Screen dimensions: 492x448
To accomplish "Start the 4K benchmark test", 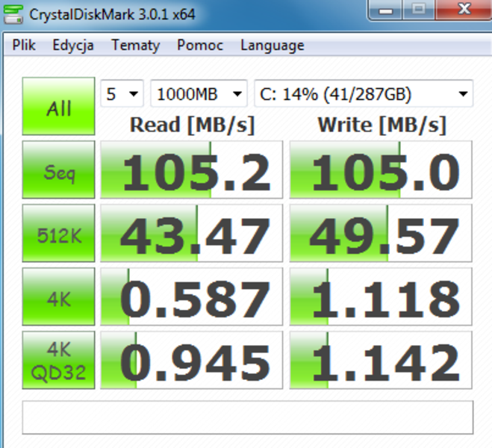I will click(59, 296).
